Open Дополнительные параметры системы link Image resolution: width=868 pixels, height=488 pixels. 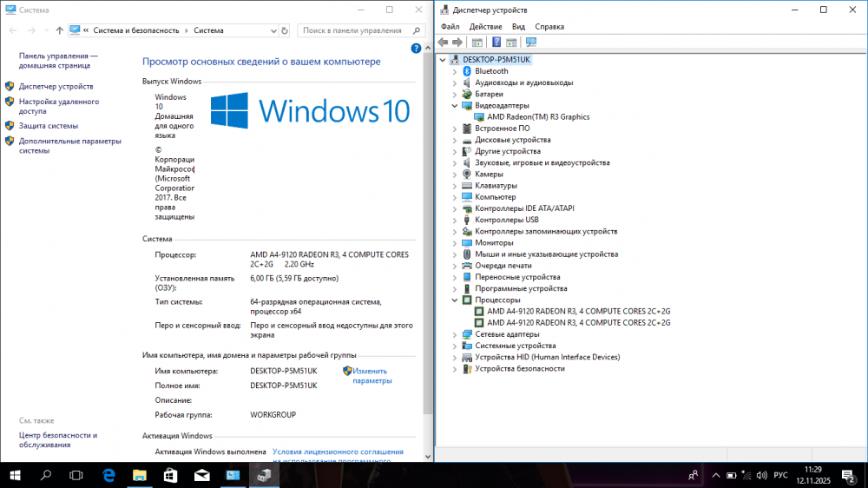pyautogui.click(x=69, y=146)
